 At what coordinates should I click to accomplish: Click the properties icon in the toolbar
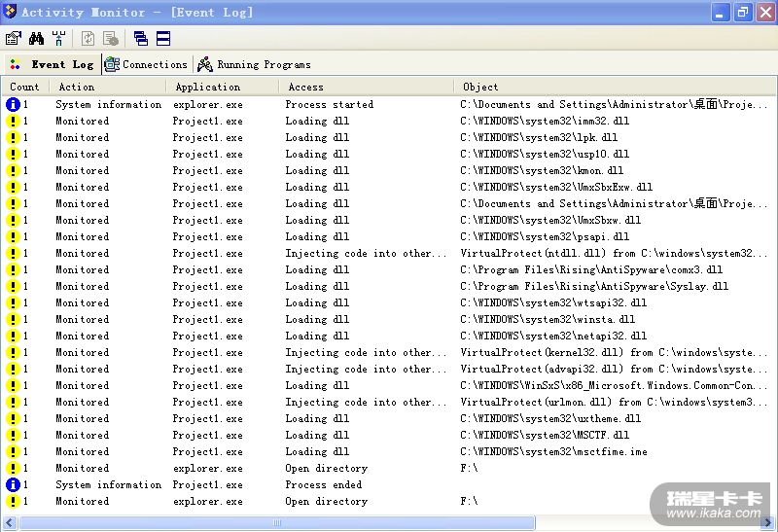click(13, 38)
